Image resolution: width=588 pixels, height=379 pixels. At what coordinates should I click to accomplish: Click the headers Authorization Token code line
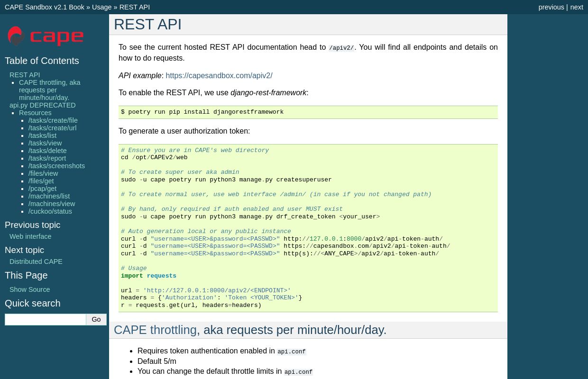[211, 298]
